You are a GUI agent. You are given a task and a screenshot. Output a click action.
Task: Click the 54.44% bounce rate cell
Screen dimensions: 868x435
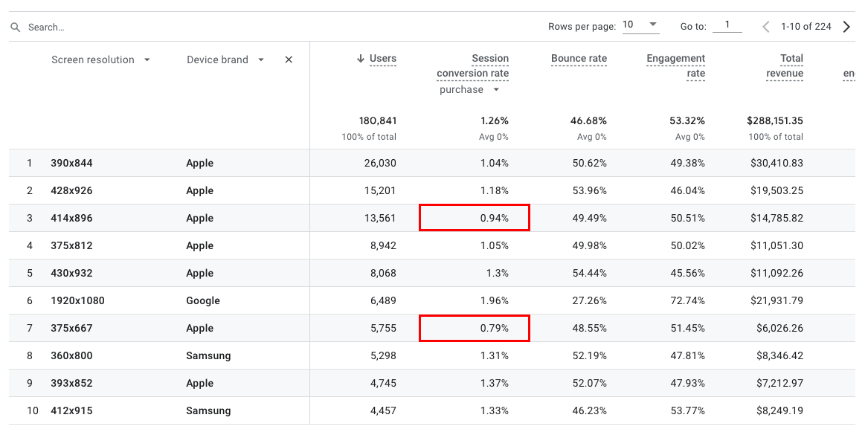pyautogui.click(x=590, y=274)
